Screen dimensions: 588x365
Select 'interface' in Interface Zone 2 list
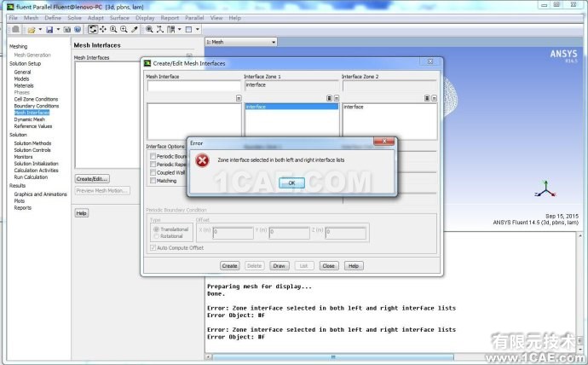(x=389, y=107)
